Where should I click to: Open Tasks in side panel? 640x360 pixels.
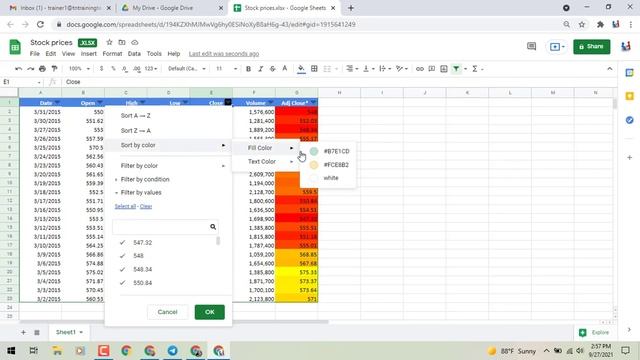pyautogui.click(x=629, y=120)
